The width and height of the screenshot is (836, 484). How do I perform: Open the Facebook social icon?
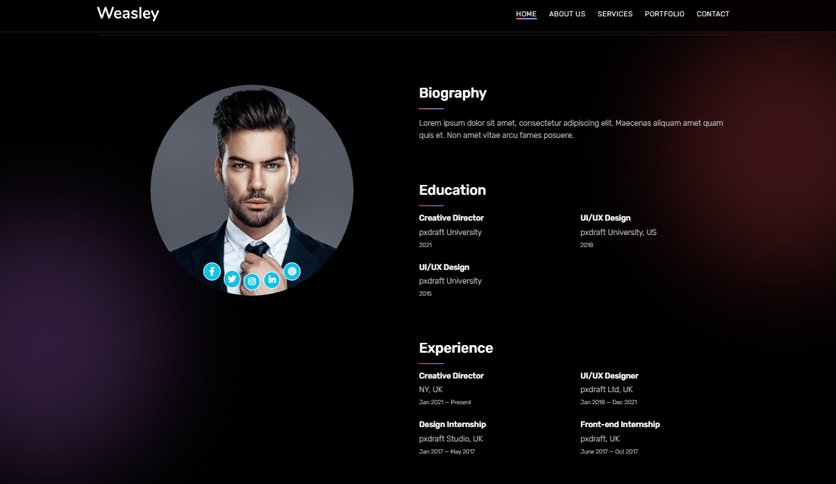[212, 271]
